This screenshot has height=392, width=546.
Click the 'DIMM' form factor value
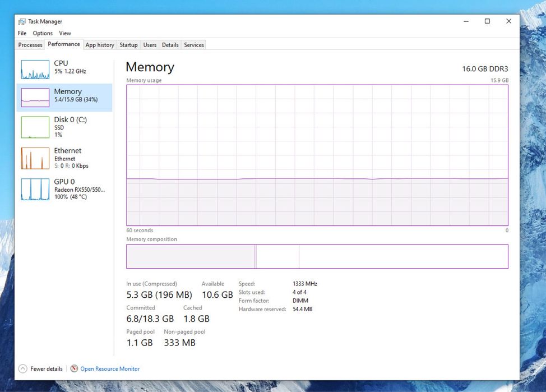coord(300,301)
